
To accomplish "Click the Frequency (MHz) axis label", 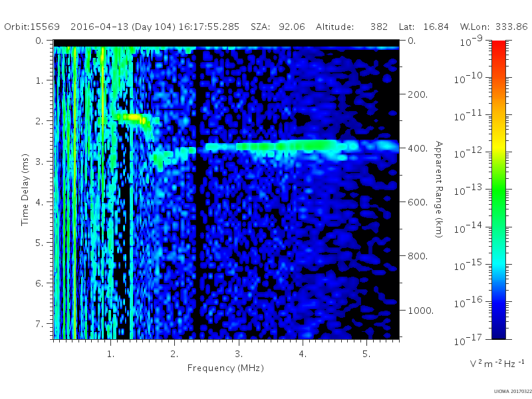I will (x=225, y=368).
